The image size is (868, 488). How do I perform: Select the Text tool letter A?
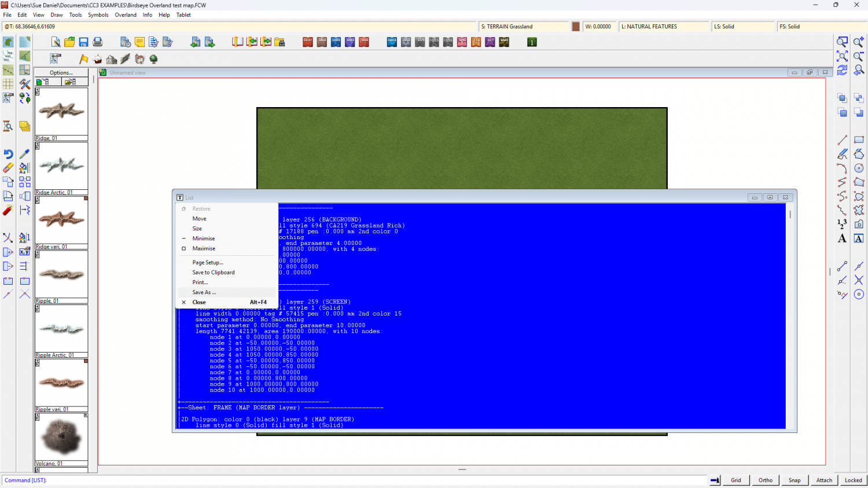[842, 239]
